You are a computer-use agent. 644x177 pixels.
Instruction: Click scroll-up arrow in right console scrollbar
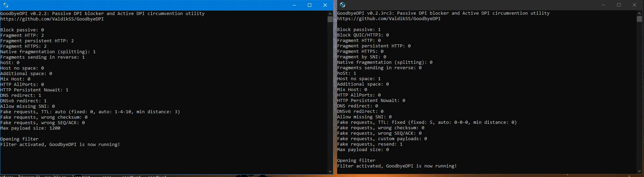point(639,13)
